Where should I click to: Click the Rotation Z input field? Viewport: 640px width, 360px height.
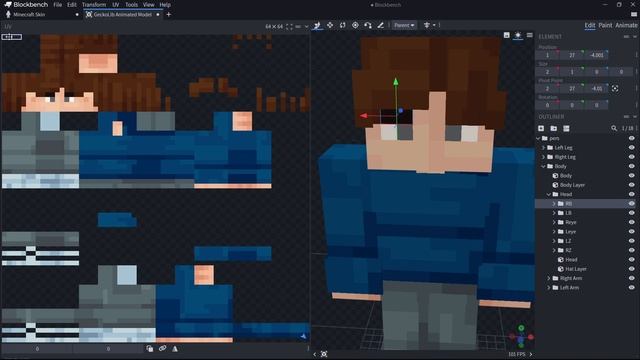coord(596,105)
